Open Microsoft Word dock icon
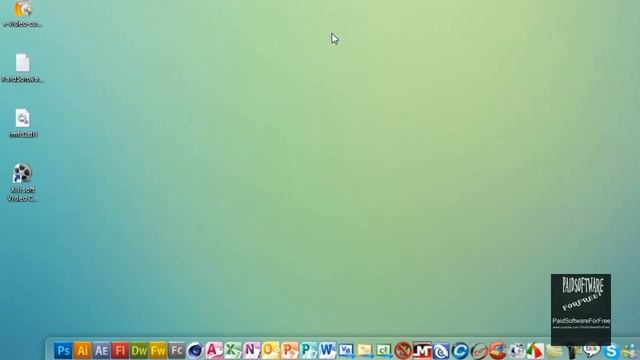640x360 pixels. click(327, 351)
